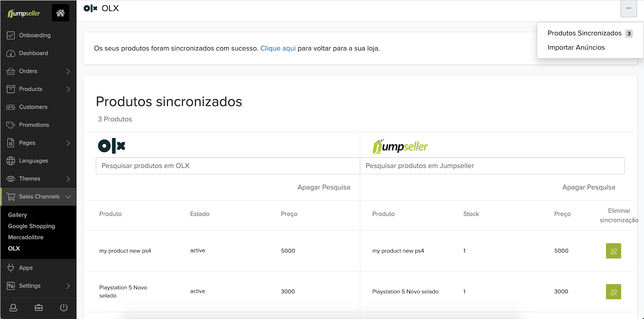This screenshot has height=319, width=644.
Task: Click the Jumpseller logo in the sidebar
Action: pyautogui.click(x=24, y=13)
